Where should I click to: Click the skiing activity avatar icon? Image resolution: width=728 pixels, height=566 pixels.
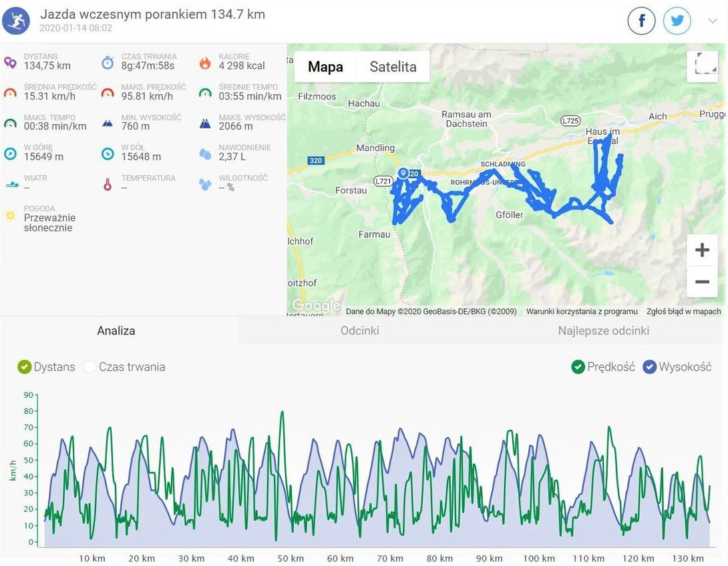[16, 21]
